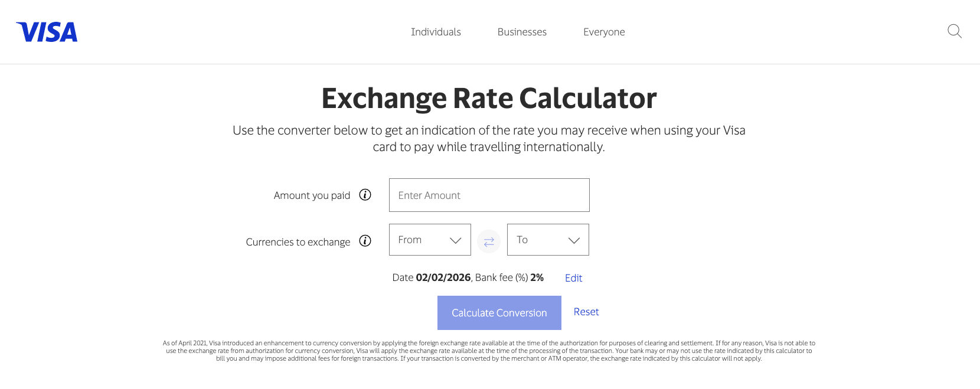The width and height of the screenshot is (980, 389).
Task: Click the 2% bank fee value
Action: point(536,277)
